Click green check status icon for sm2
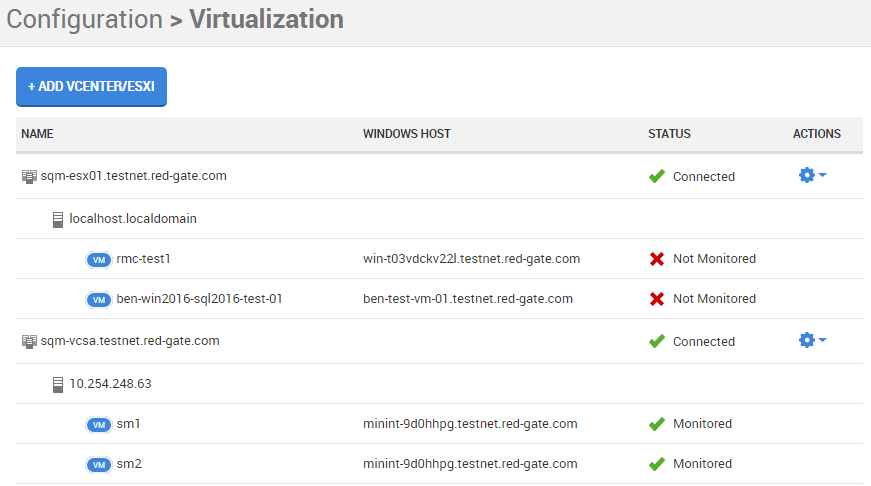This screenshot has width=871, height=486. click(657, 464)
